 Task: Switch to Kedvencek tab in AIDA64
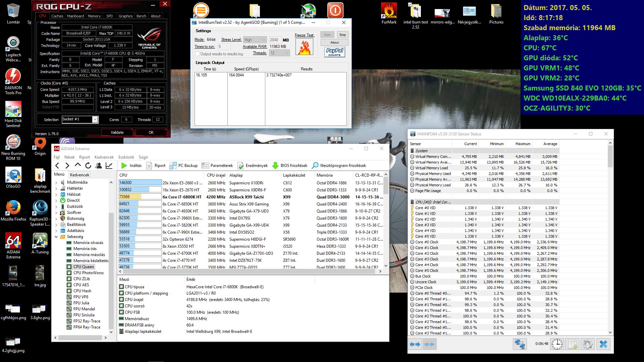pyautogui.click(x=79, y=175)
